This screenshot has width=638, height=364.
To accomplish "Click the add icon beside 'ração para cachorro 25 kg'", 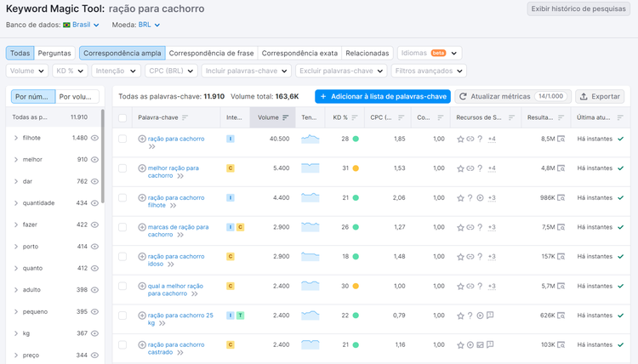I will [142, 316].
